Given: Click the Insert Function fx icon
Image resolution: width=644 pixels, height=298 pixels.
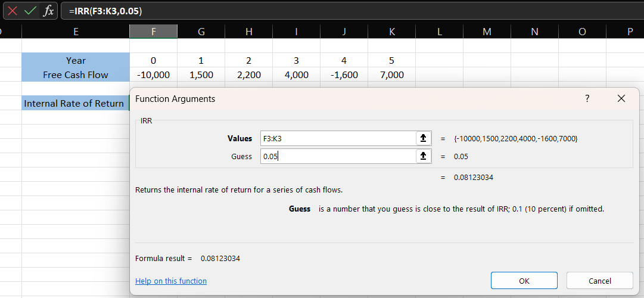Looking at the screenshot, I should click(x=48, y=11).
